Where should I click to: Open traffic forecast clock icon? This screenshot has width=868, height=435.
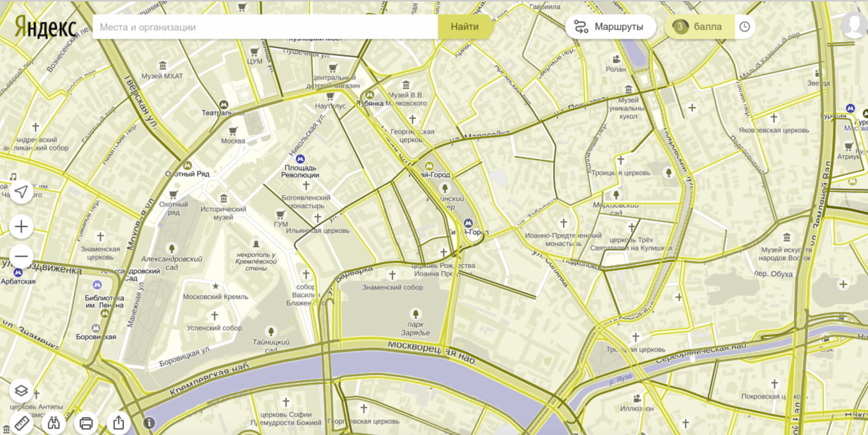745,27
